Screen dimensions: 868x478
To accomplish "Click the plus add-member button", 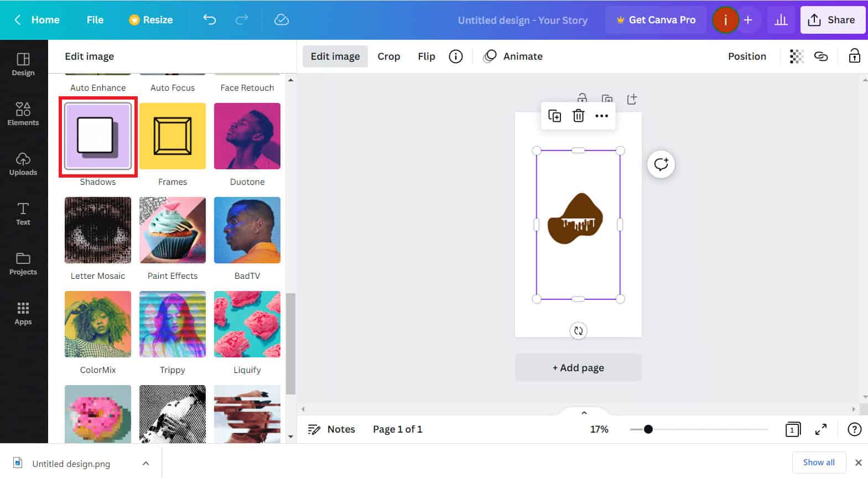I will (748, 20).
